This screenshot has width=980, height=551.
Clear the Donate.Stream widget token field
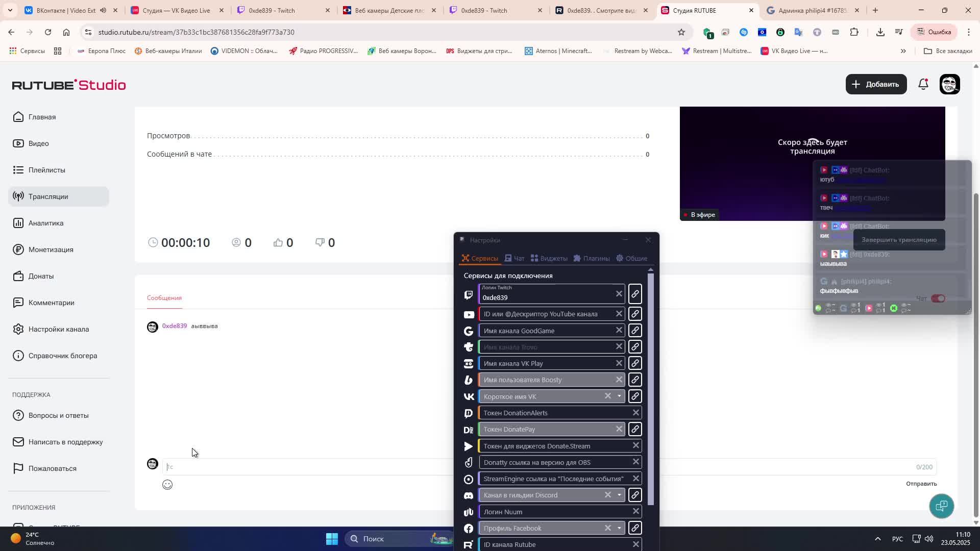(x=636, y=446)
